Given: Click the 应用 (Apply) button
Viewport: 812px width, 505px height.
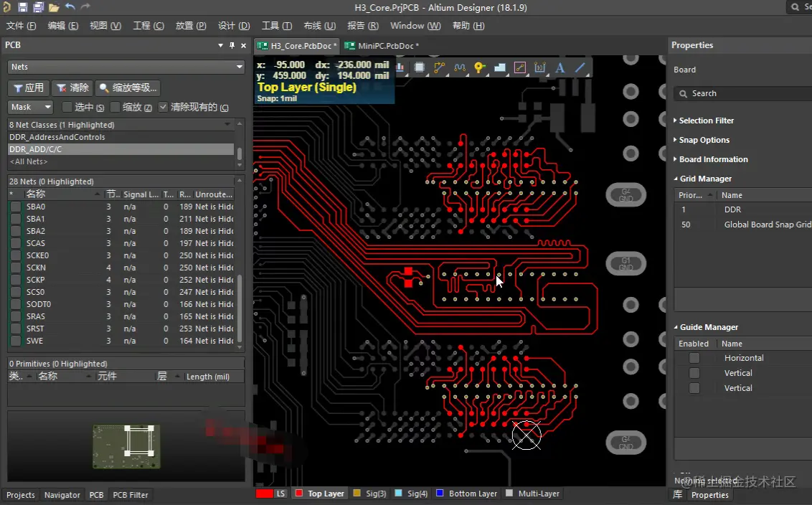Looking at the screenshot, I should pyautogui.click(x=29, y=88).
